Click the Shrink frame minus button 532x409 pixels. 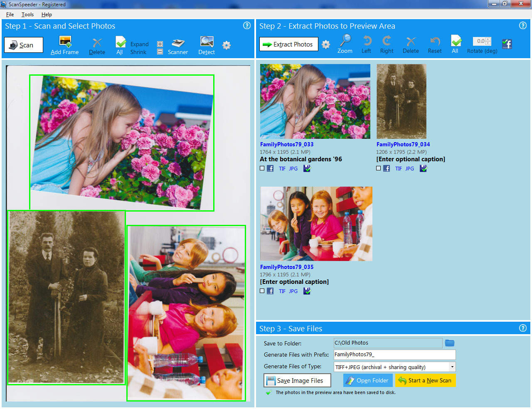(160, 52)
